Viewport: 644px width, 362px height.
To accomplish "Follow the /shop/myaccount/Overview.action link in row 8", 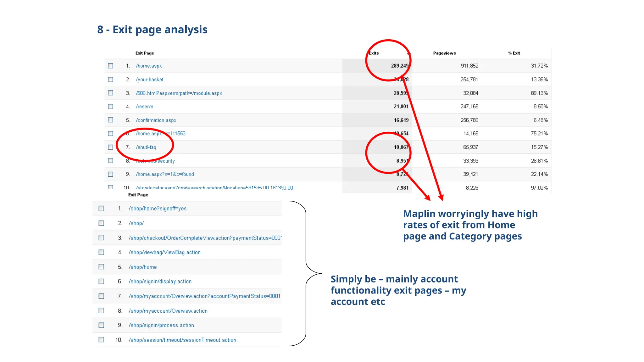I will click(168, 311).
